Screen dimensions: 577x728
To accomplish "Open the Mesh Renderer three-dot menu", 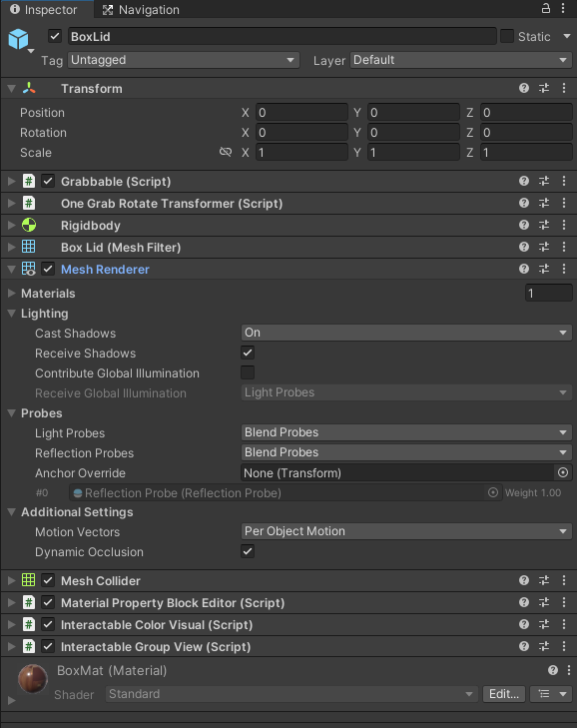I will click(564, 269).
